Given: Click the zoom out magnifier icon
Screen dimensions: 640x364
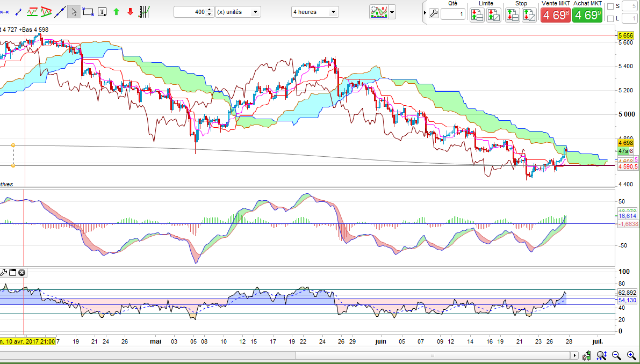Looking at the screenshot, I should pyautogui.click(x=616, y=355).
